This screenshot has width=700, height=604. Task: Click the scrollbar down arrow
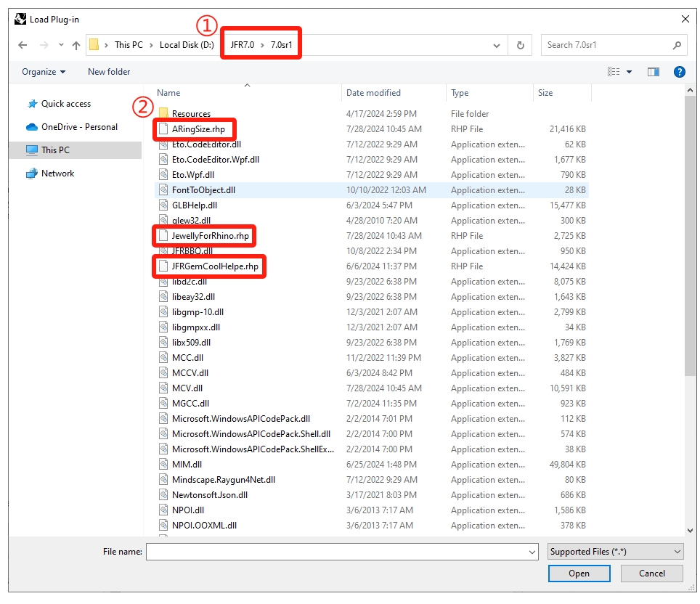[x=690, y=531]
